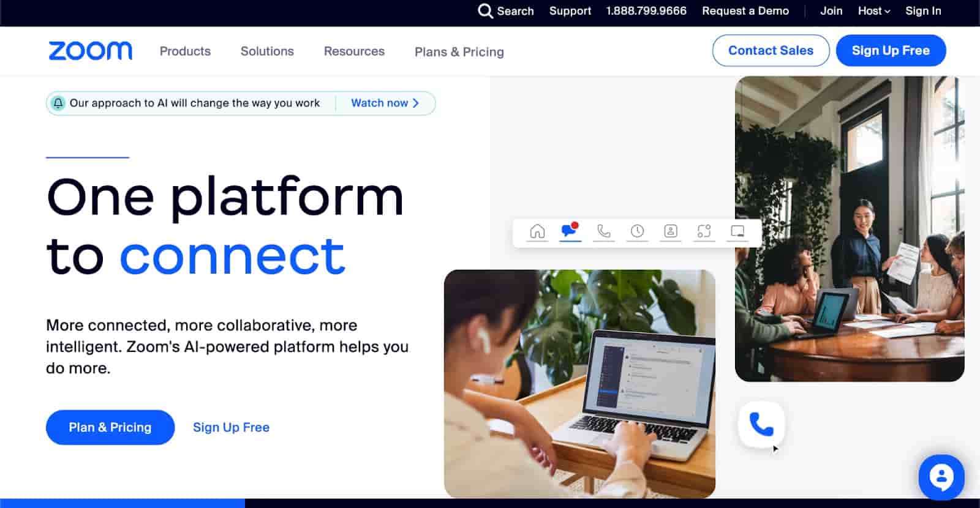Click the Watch now chevron arrow
The image size is (980, 508).
pyautogui.click(x=416, y=103)
